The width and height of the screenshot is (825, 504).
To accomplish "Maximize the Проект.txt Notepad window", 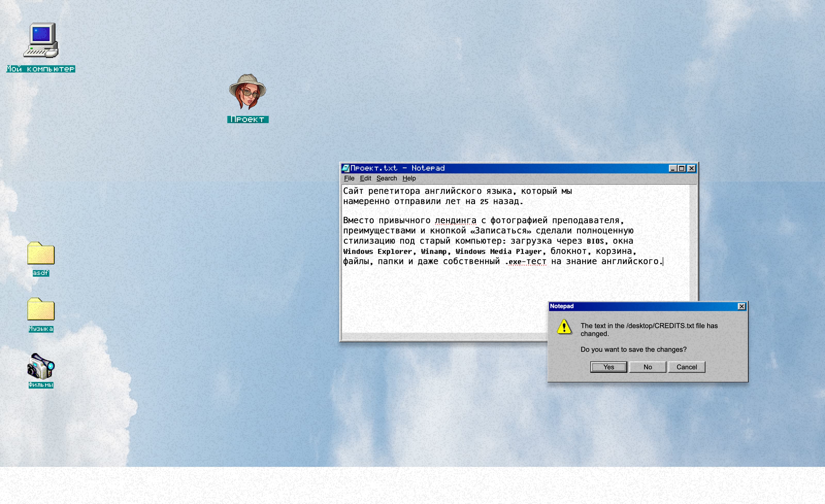I will (681, 168).
